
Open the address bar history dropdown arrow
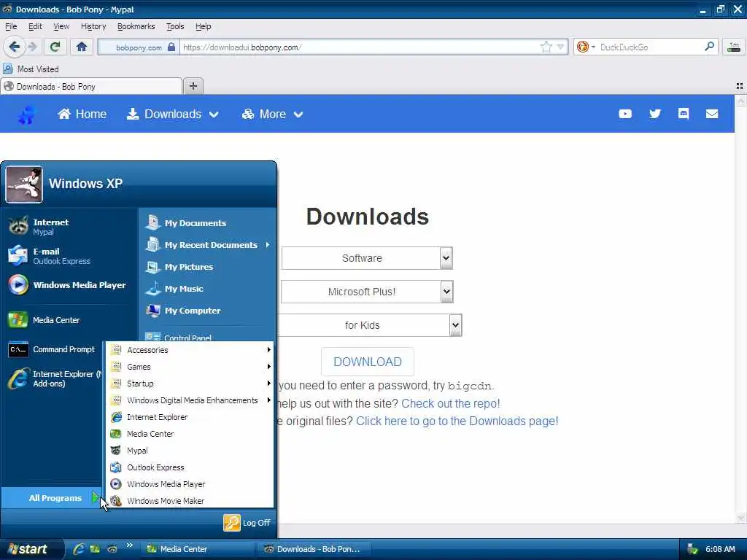[x=561, y=47]
